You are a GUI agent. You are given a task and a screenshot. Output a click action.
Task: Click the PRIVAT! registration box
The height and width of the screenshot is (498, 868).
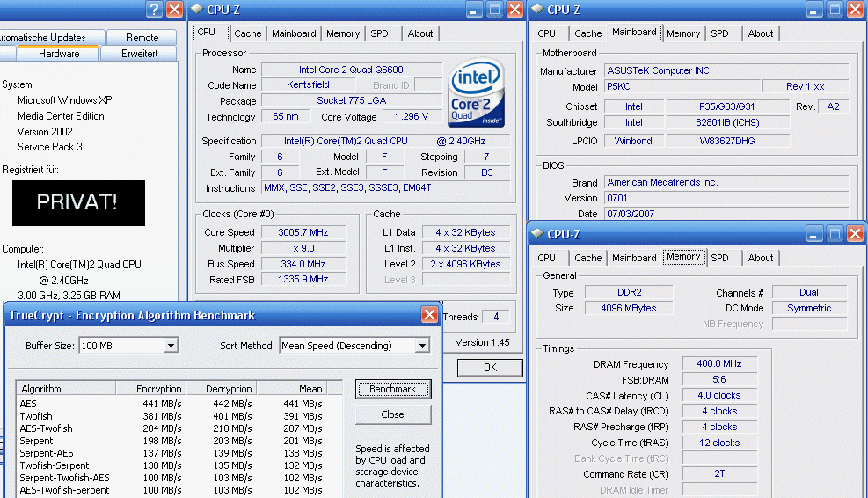coord(78,202)
